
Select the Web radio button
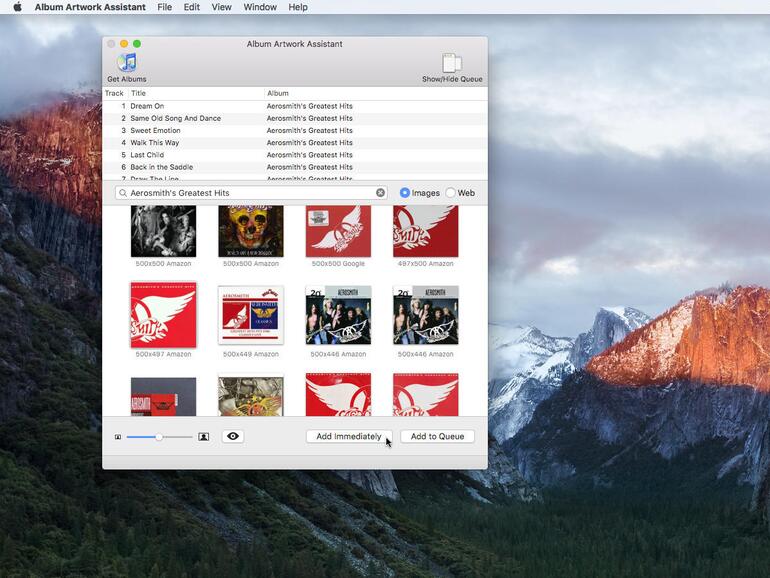click(x=451, y=193)
